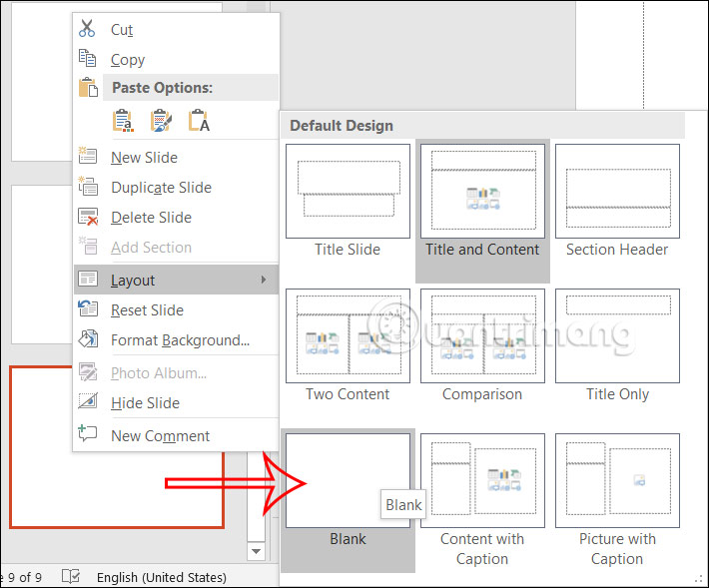
Task: Pick the Two Content layout thumbnail
Action: pos(348,335)
